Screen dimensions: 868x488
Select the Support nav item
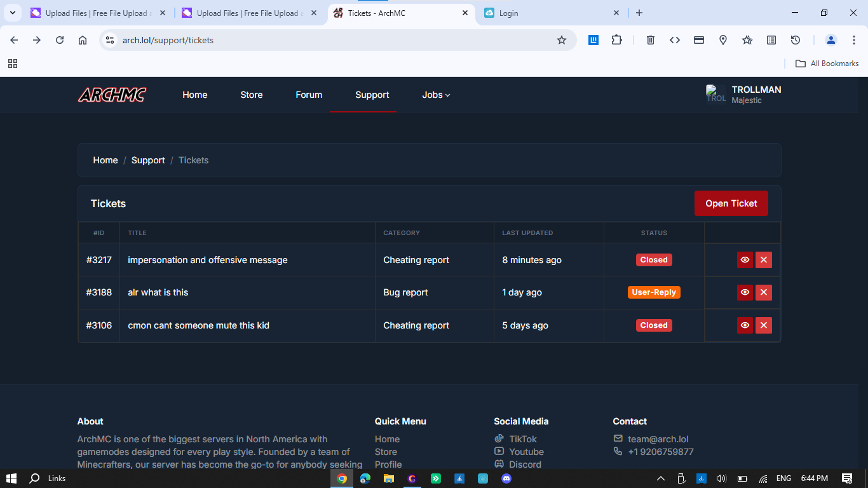point(372,95)
